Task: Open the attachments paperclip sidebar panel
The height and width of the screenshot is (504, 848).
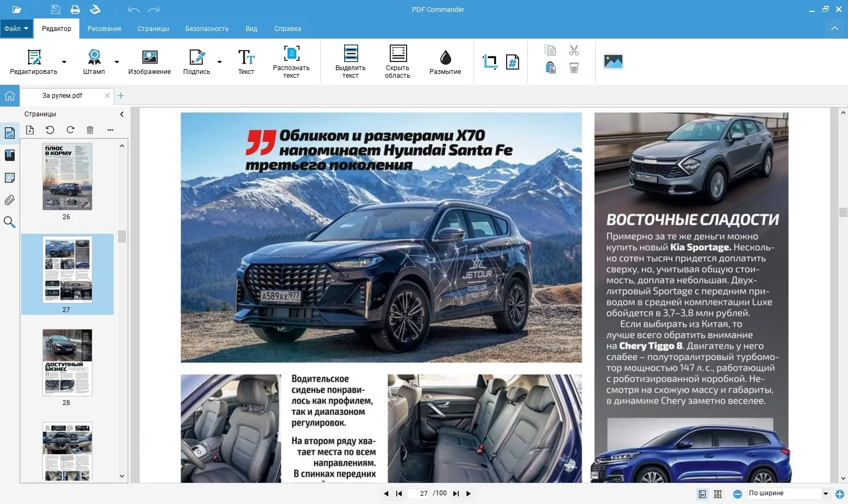Action: point(9,200)
